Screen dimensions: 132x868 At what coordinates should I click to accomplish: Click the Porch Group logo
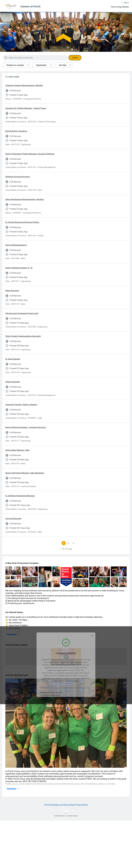pos(10,6)
